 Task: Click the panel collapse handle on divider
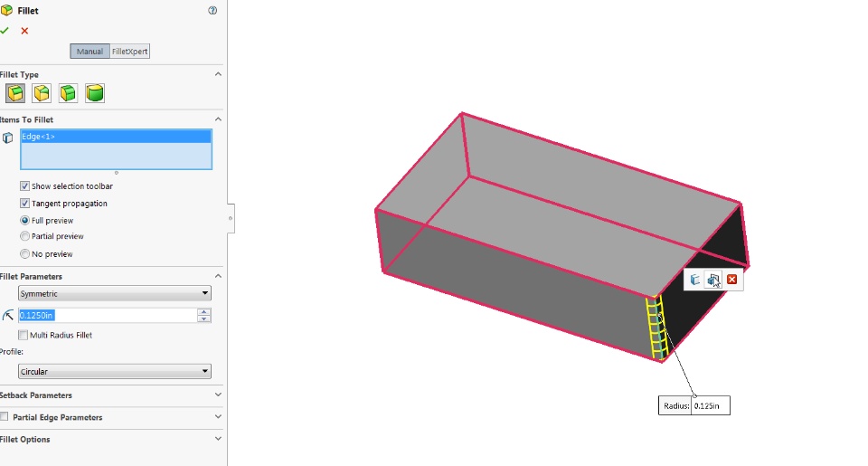[231, 218]
